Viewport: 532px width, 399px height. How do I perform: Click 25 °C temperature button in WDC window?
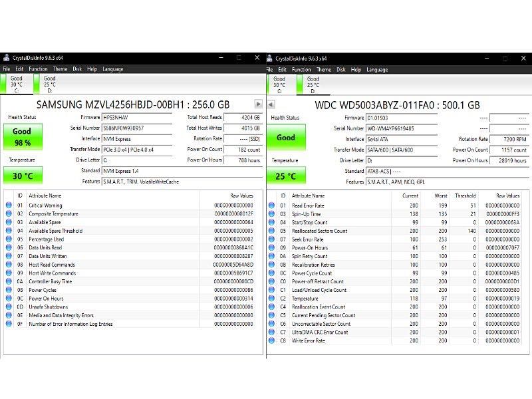pyautogui.click(x=286, y=176)
